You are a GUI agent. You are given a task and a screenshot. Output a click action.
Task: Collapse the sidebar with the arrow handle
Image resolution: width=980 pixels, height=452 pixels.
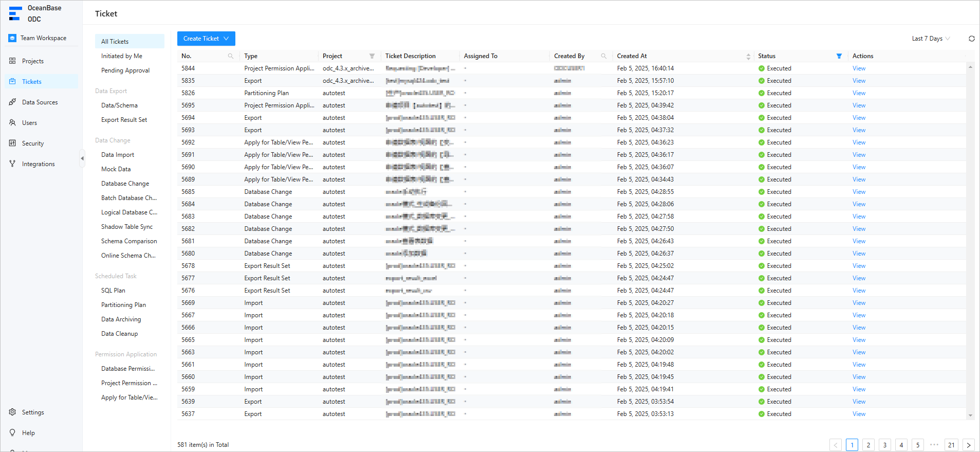tap(82, 158)
